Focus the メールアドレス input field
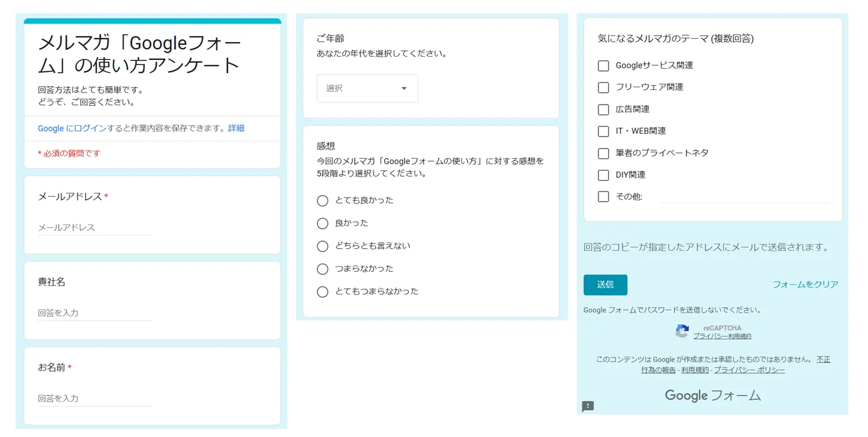The width and height of the screenshot is (868, 437). click(95, 227)
